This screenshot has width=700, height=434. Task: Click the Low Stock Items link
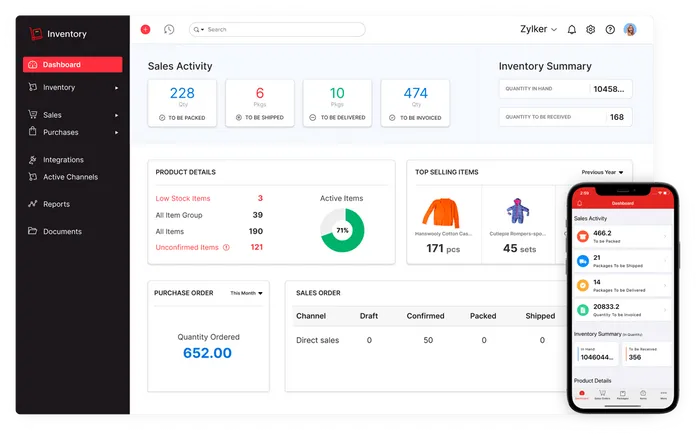point(183,198)
